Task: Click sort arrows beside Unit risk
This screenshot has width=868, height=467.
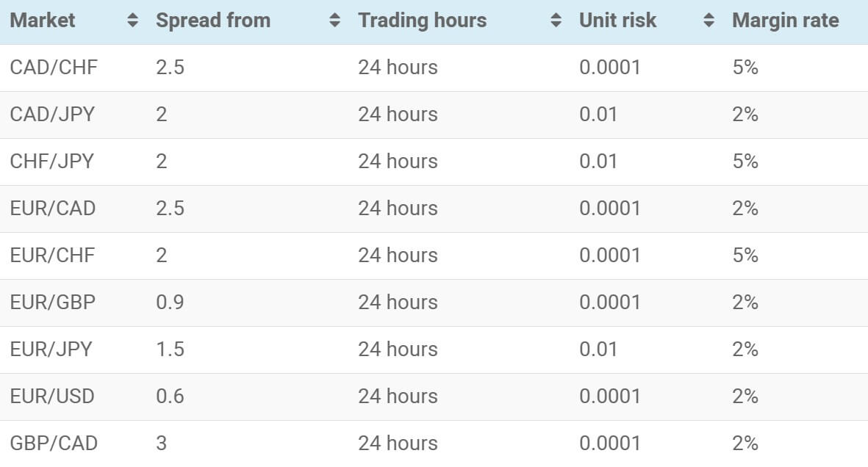Action: [x=709, y=21]
